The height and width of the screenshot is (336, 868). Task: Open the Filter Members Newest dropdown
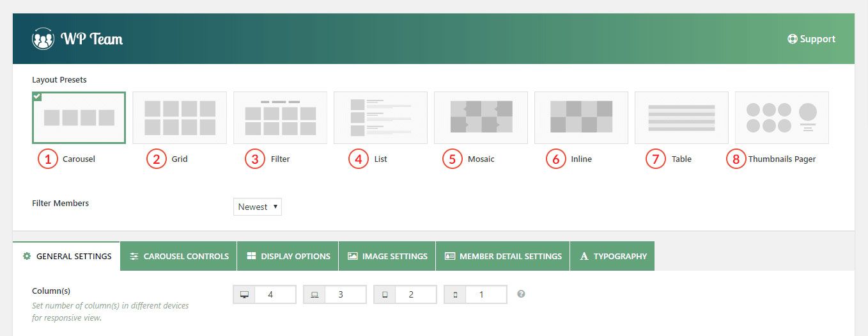(257, 207)
